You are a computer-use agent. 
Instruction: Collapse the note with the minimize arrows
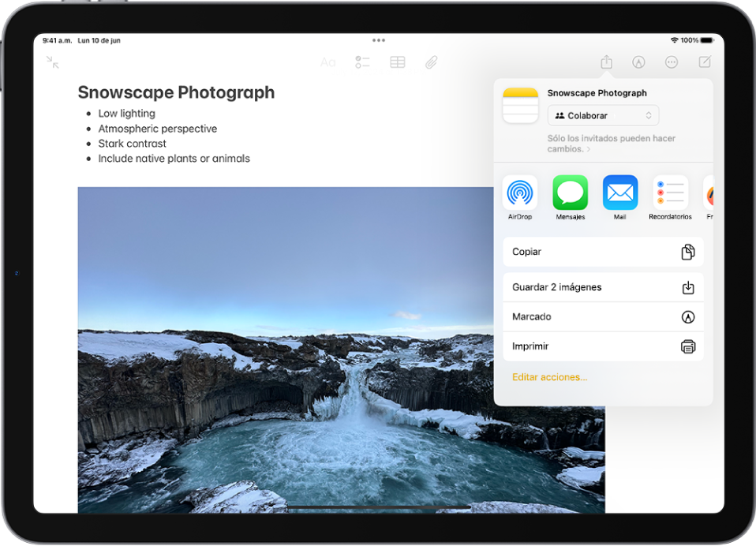(x=53, y=62)
